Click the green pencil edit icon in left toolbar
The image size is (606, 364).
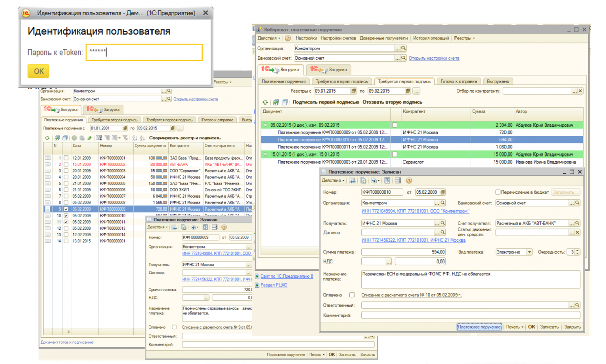click(x=89, y=138)
